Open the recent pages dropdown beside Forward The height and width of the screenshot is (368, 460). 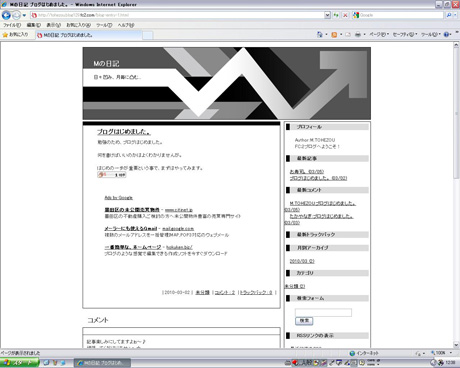coord(24,15)
